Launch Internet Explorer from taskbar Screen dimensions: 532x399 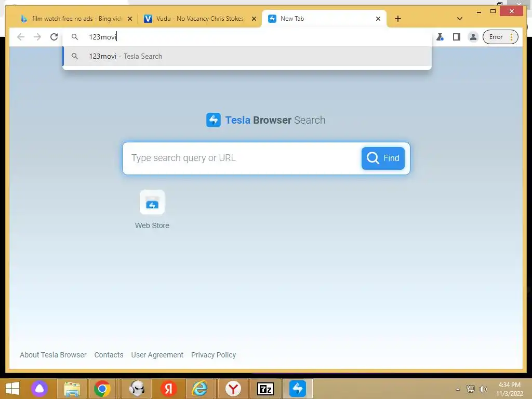point(200,389)
